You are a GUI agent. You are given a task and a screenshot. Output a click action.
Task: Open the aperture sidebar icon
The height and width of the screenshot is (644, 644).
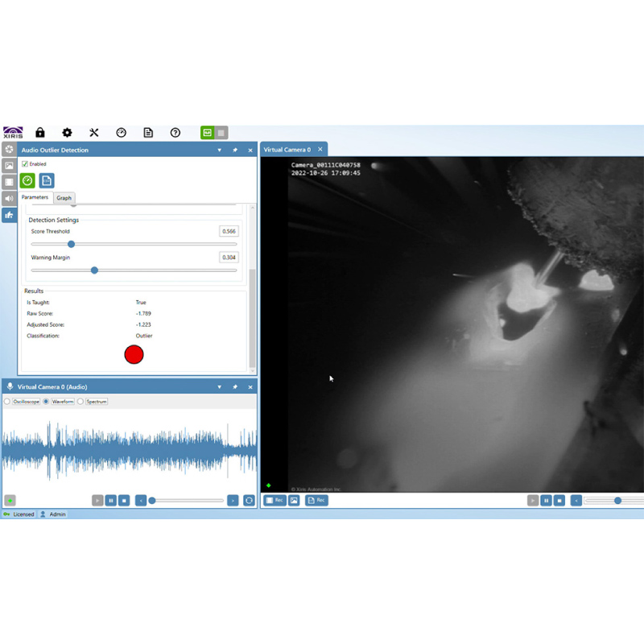click(x=9, y=149)
